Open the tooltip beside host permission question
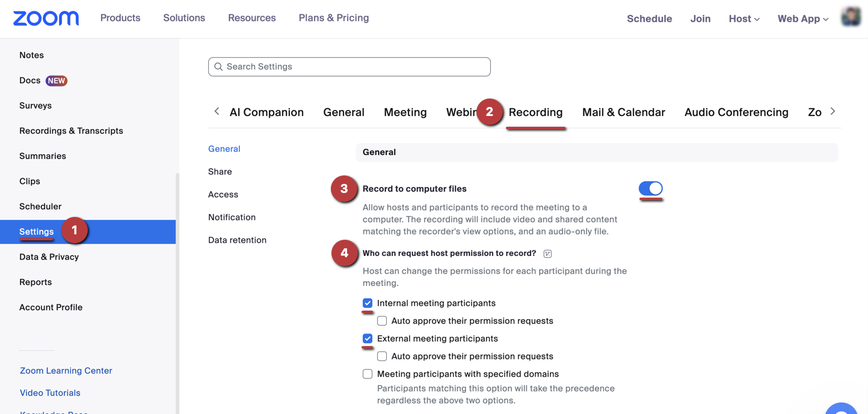 (x=547, y=253)
